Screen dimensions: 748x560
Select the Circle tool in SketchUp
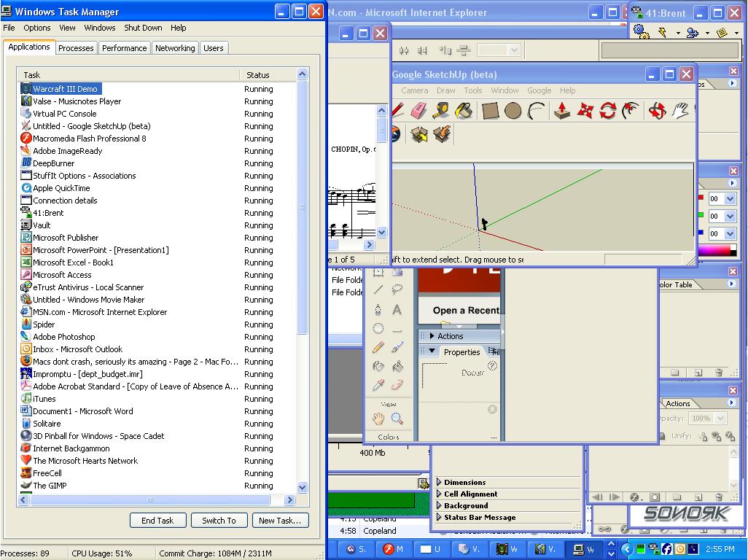pyautogui.click(x=513, y=111)
